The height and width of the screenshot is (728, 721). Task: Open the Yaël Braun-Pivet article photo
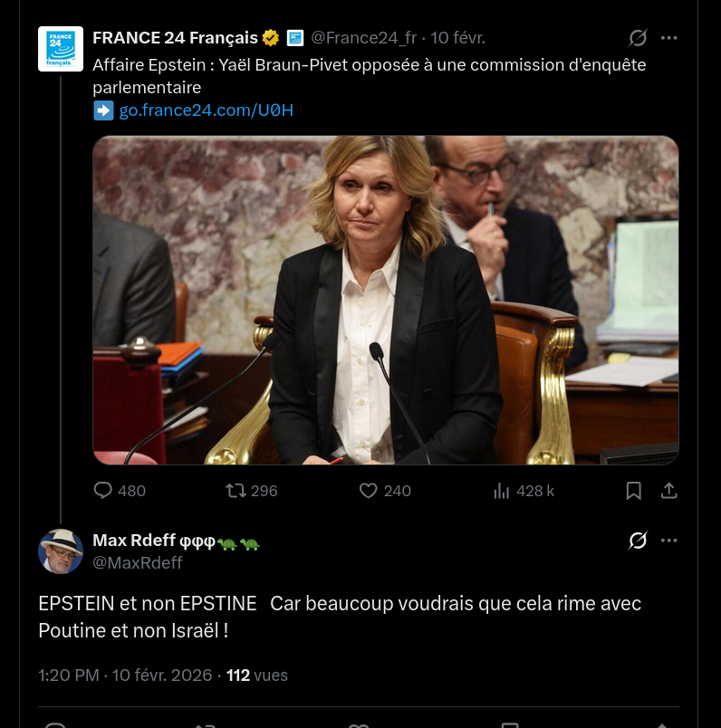click(x=386, y=301)
